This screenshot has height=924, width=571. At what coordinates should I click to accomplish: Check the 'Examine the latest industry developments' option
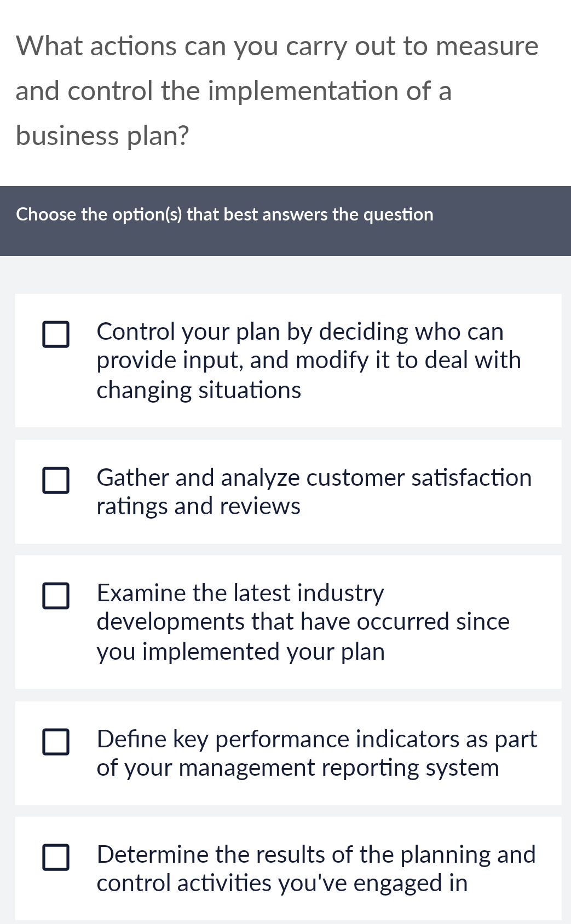[56, 596]
